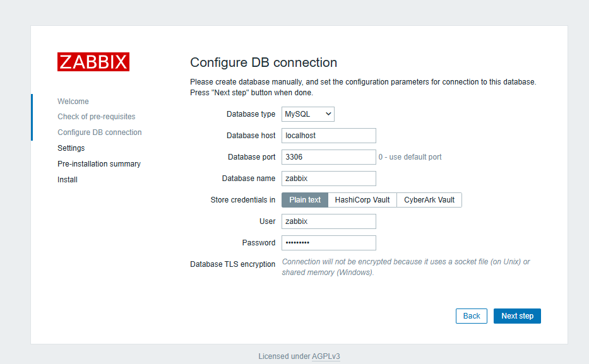Open the AGPLv3 license link
The image size is (589, 364).
[326, 356]
